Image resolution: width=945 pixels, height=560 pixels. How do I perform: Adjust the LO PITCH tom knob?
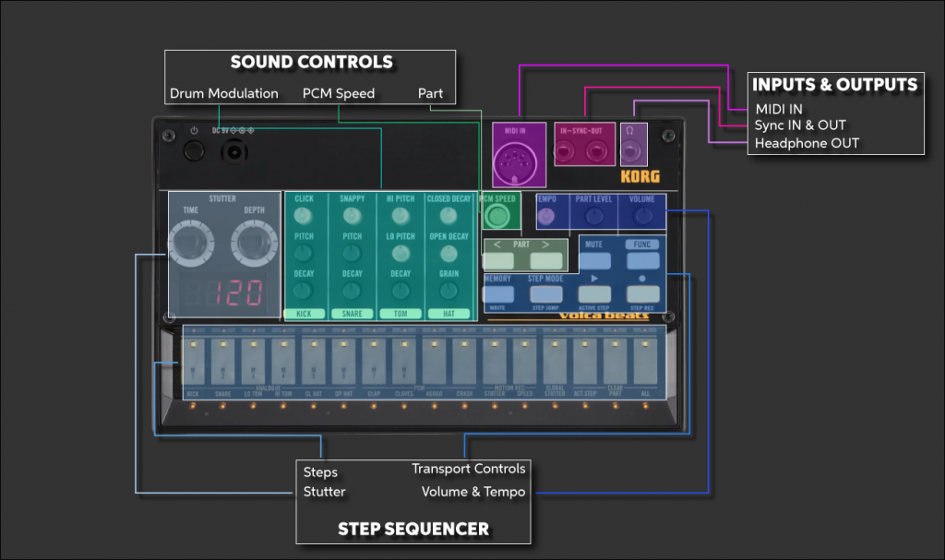[401, 253]
